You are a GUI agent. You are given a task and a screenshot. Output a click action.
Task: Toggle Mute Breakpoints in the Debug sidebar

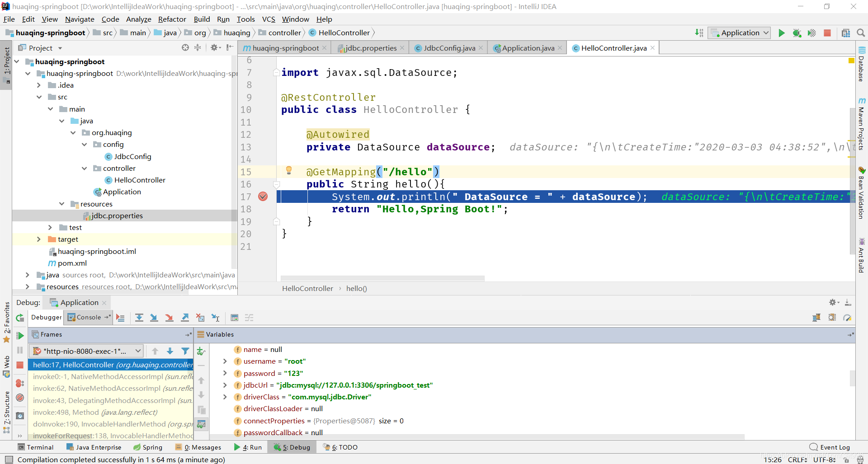point(20,398)
